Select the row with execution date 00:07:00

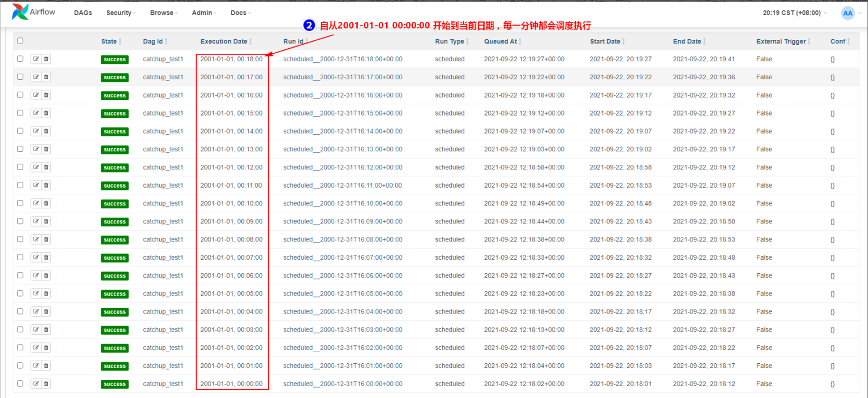click(20, 257)
